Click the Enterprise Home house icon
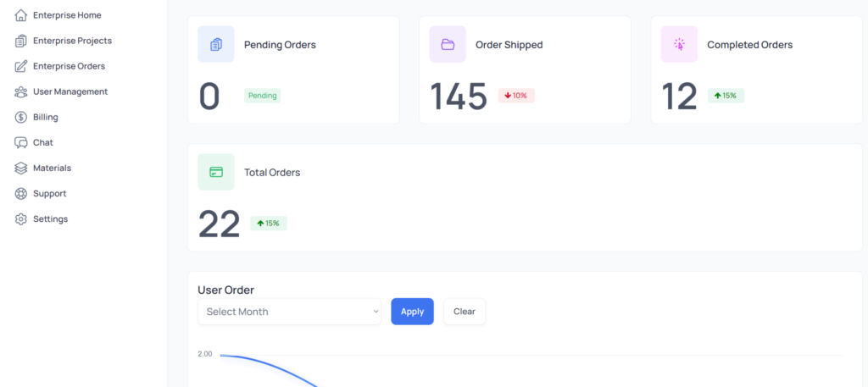The height and width of the screenshot is (387, 868). (x=21, y=15)
